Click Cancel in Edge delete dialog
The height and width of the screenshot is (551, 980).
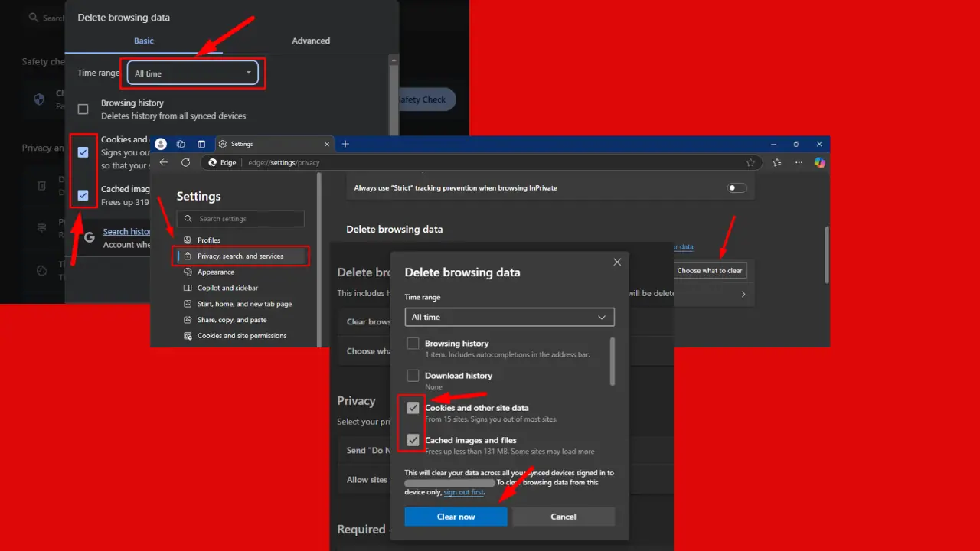tap(563, 517)
